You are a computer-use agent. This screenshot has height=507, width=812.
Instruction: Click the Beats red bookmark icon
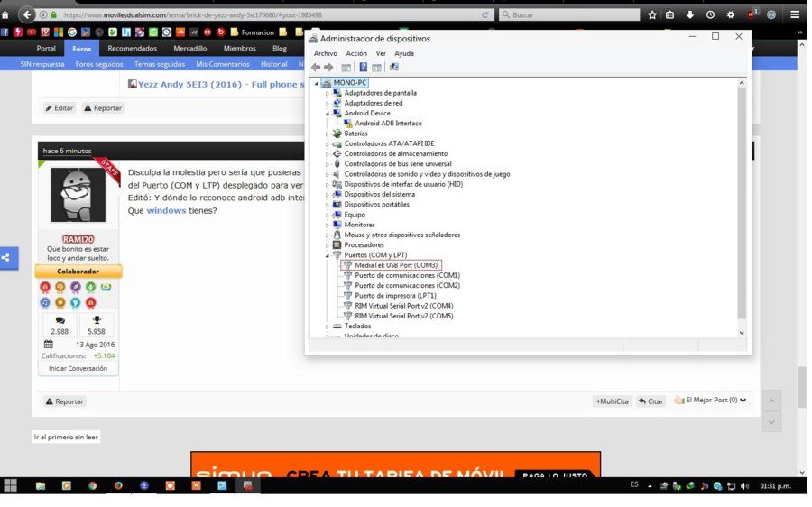[x=221, y=32]
